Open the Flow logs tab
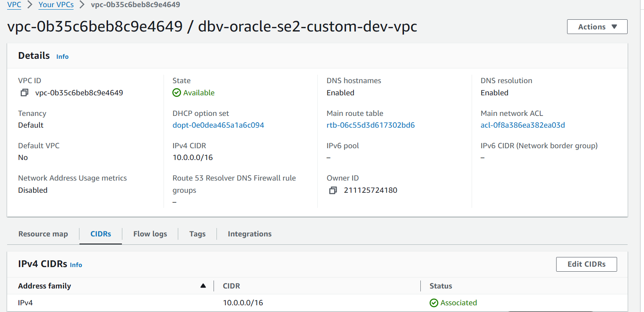This screenshot has height=312, width=644. (150, 234)
